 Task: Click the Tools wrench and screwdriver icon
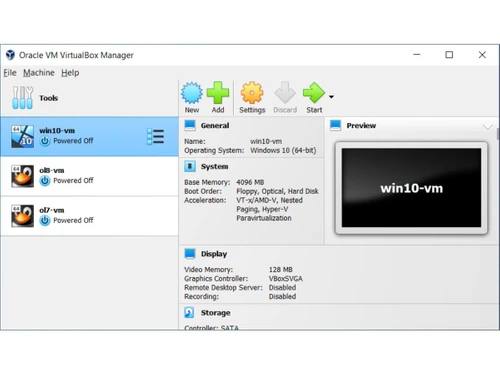tap(22, 98)
